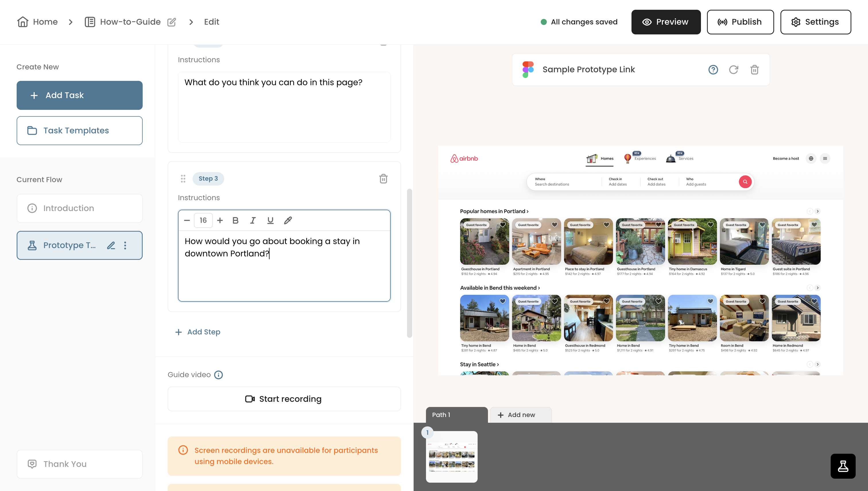Toggle bold formatting
868x491 pixels.
coord(236,220)
